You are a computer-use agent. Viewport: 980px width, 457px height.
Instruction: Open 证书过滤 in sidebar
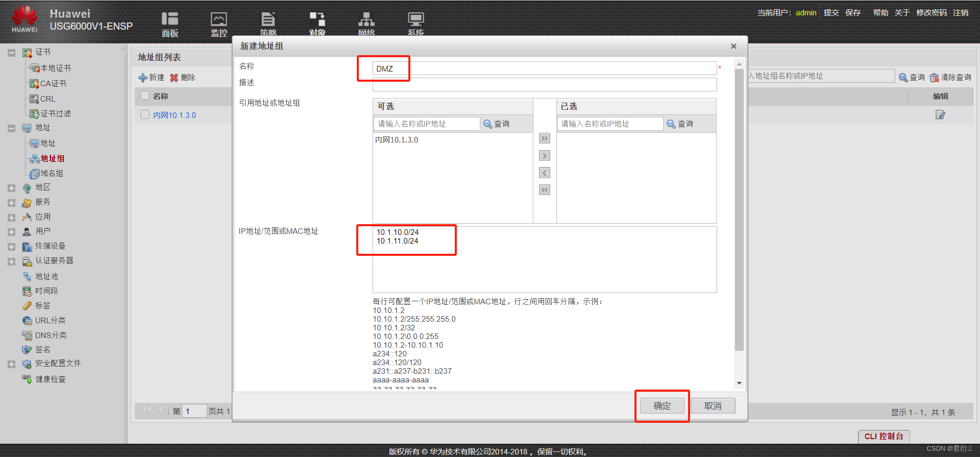pyautogui.click(x=56, y=113)
